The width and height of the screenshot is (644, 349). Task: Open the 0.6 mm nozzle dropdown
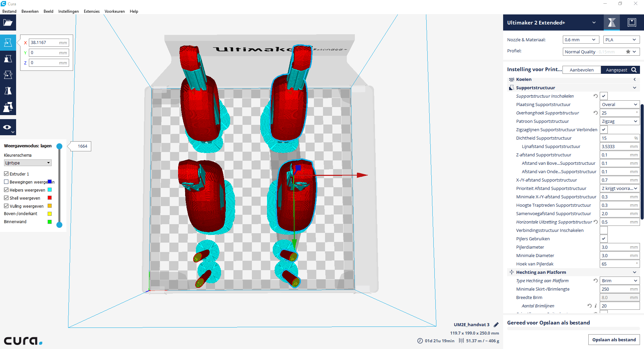(x=581, y=40)
